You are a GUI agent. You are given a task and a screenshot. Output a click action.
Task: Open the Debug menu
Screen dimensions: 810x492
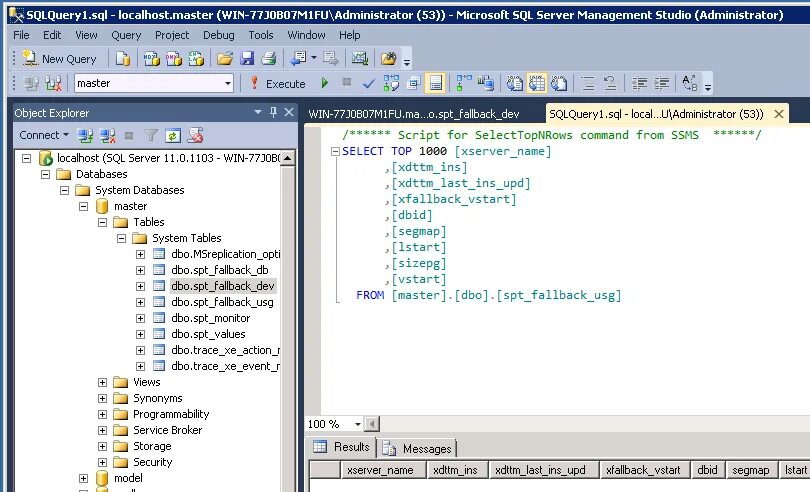219,35
